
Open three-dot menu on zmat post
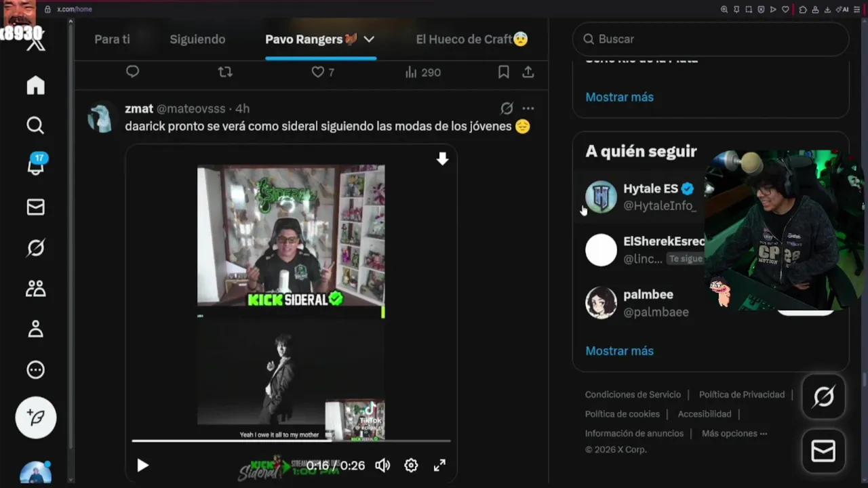pos(528,108)
